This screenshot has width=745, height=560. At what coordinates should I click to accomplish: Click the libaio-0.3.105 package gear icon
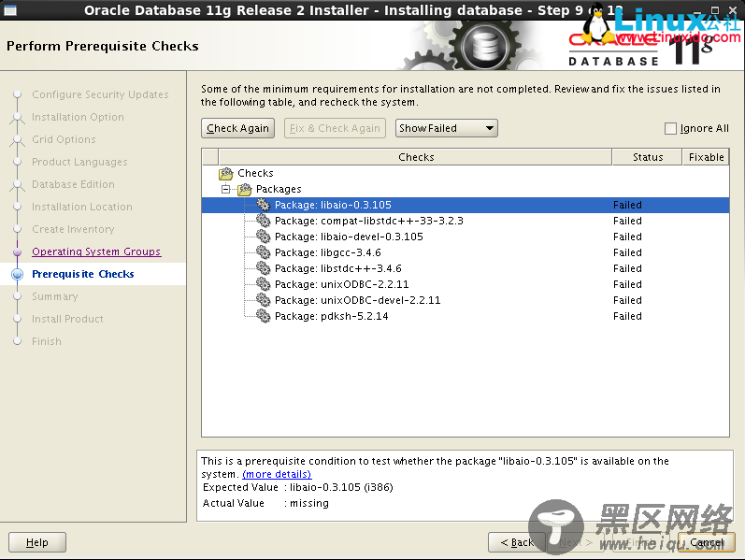264,205
